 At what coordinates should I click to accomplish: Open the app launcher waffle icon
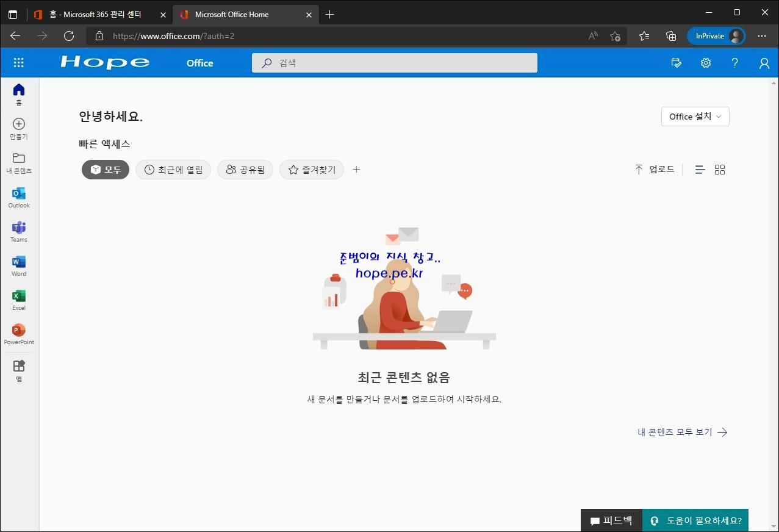19,63
